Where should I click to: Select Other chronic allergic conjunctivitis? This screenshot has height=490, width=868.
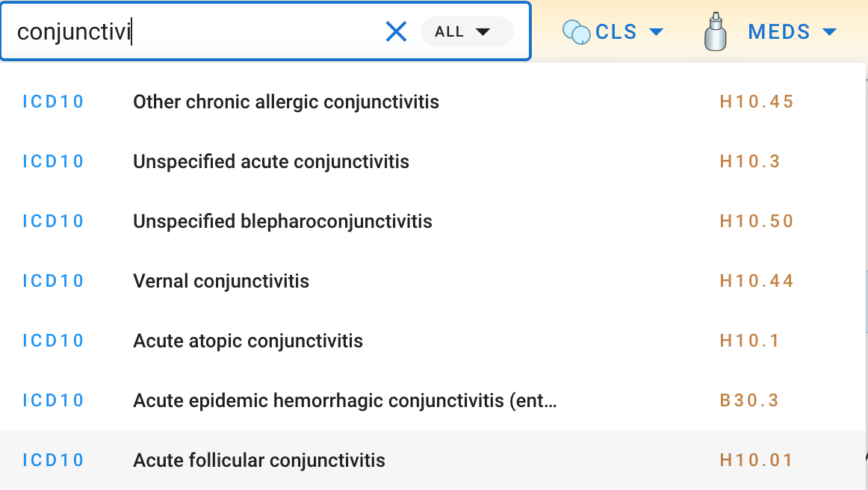pyautogui.click(x=433, y=102)
